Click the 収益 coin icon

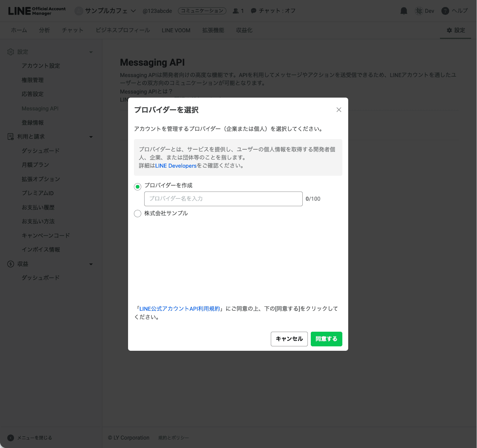click(x=11, y=264)
